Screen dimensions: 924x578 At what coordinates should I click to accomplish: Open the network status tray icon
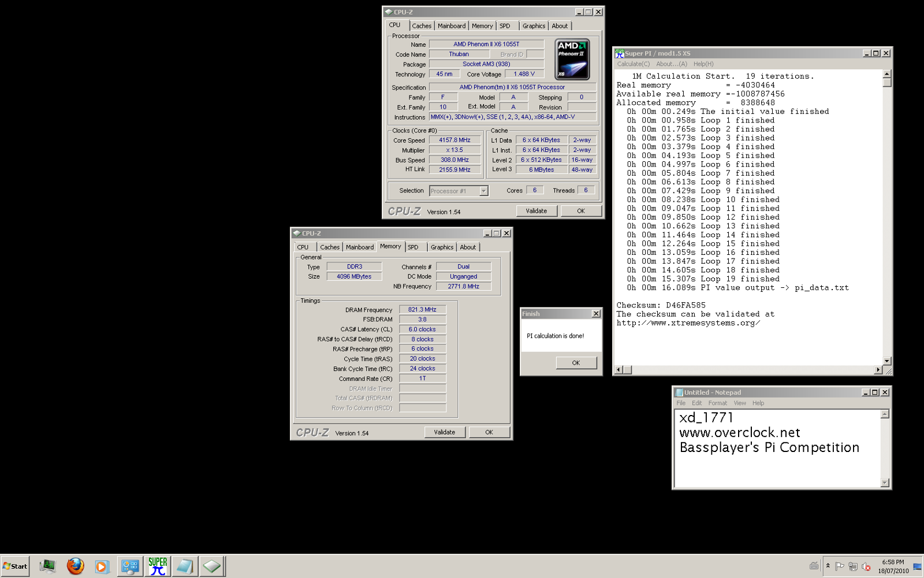point(853,566)
